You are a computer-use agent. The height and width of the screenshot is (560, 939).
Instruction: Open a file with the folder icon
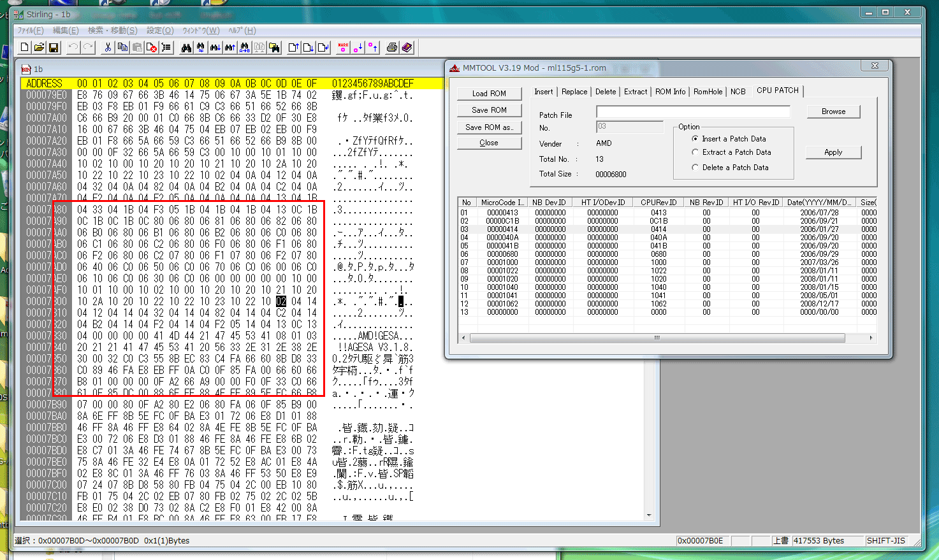tap(39, 47)
